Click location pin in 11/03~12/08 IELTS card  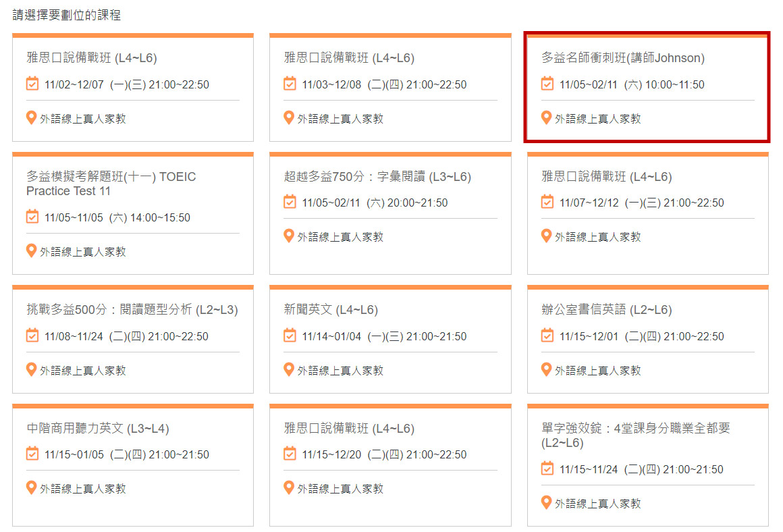click(289, 118)
